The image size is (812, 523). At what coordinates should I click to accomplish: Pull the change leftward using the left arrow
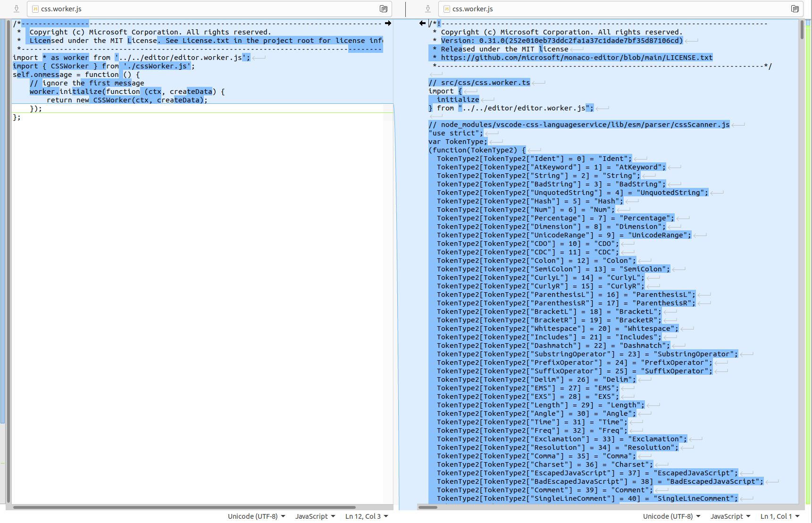(x=422, y=23)
